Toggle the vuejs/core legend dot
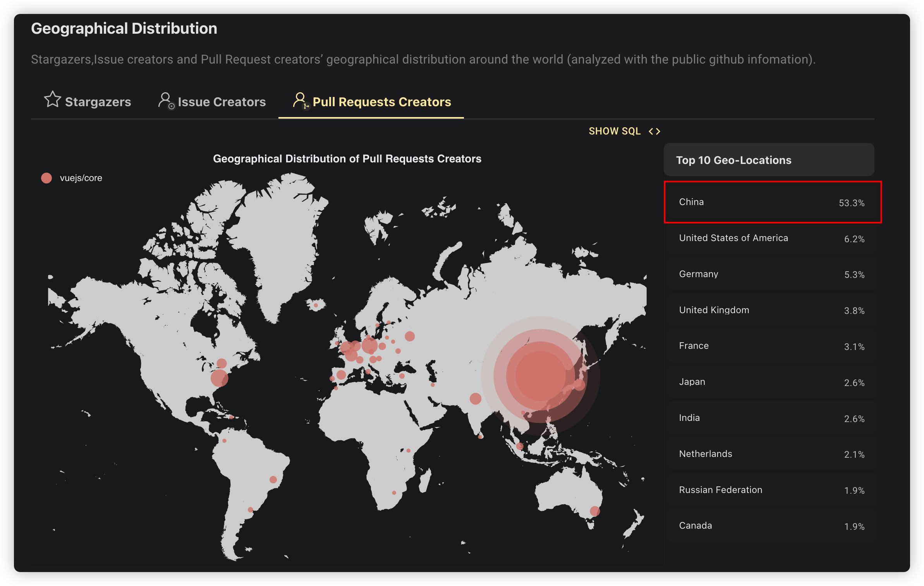This screenshot has width=924, height=586. click(46, 178)
